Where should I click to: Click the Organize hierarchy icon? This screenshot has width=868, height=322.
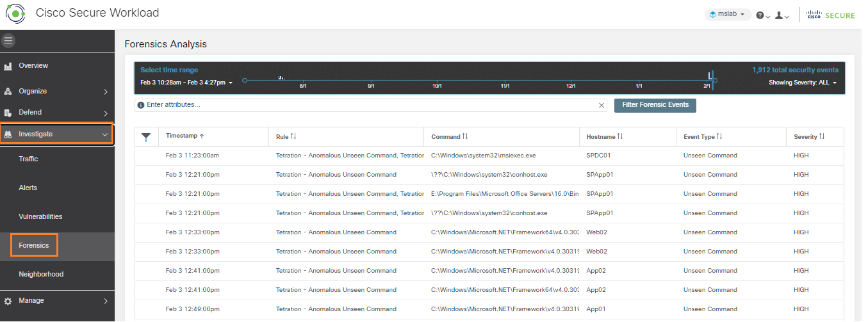[8, 92]
